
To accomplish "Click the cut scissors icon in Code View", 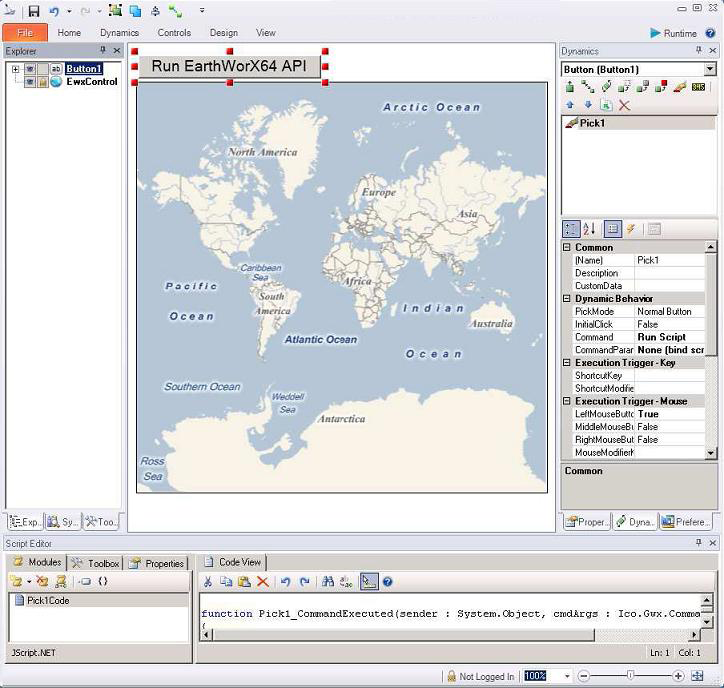I will click(208, 582).
